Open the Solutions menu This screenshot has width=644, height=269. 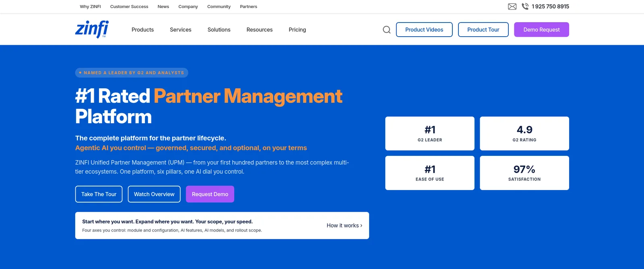(x=219, y=30)
